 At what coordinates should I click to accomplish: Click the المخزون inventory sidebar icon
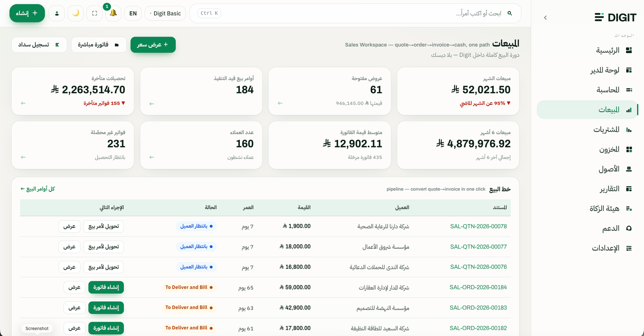click(629, 149)
